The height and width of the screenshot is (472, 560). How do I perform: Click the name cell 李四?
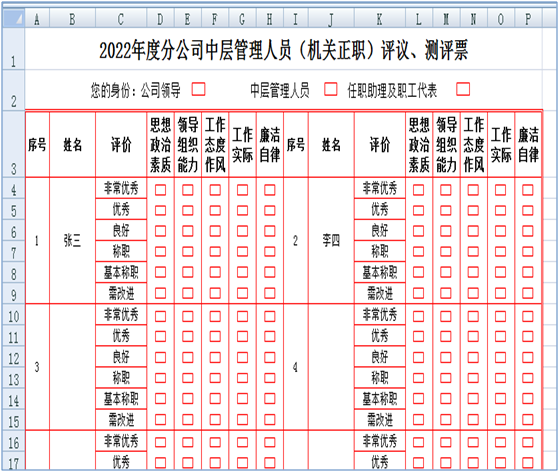tap(331, 241)
